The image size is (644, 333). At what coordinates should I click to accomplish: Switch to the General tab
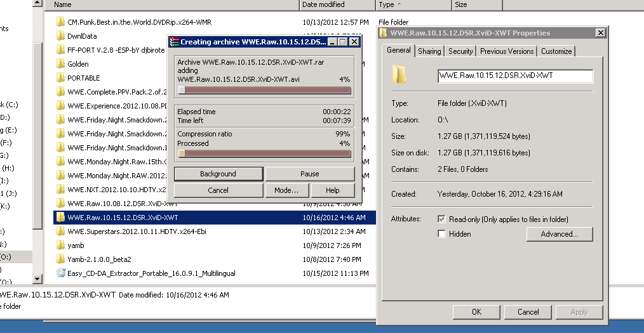pyautogui.click(x=398, y=50)
